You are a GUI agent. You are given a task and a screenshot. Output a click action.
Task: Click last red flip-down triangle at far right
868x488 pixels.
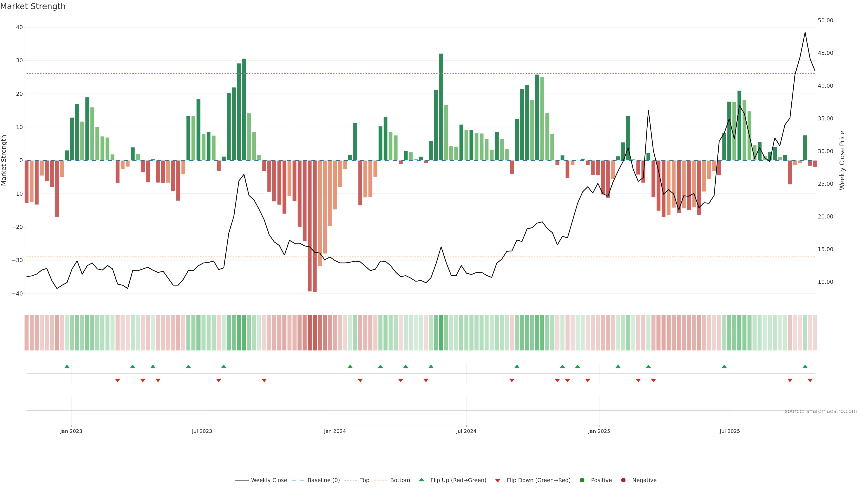pyautogui.click(x=810, y=380)
